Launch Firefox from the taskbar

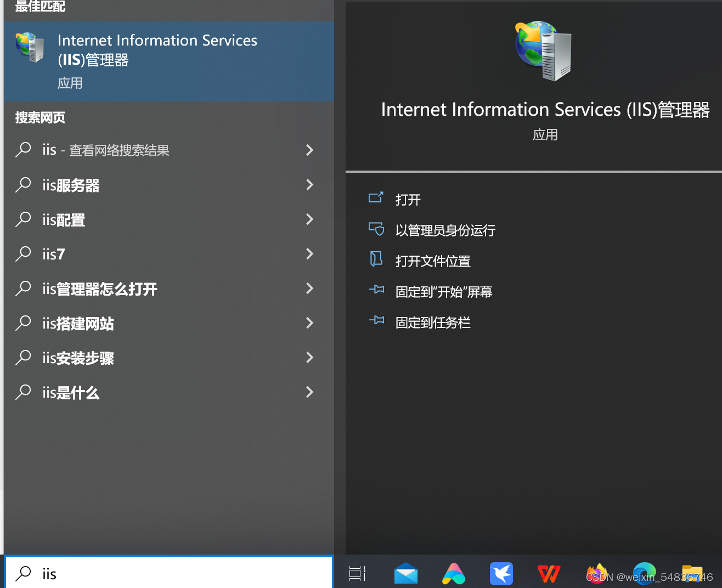(597, 574)
